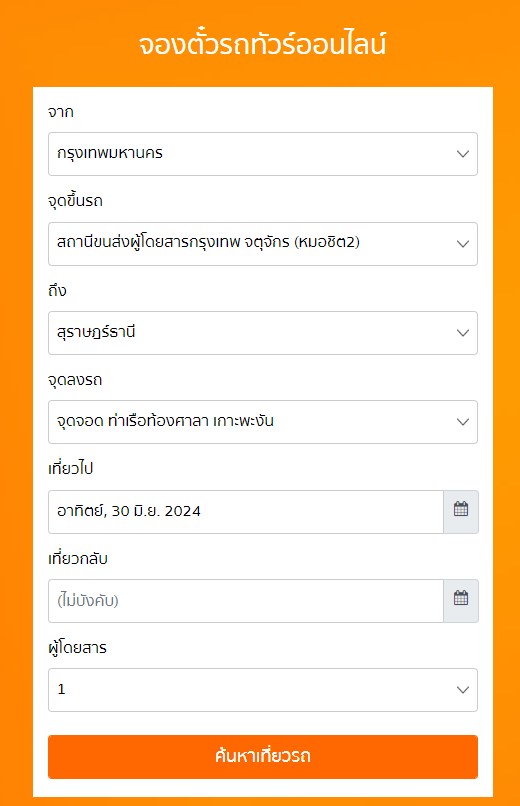Click the เที่ยวกลับ field label
The width and height of the screenshot is (520, 806).
click(78, 558)
